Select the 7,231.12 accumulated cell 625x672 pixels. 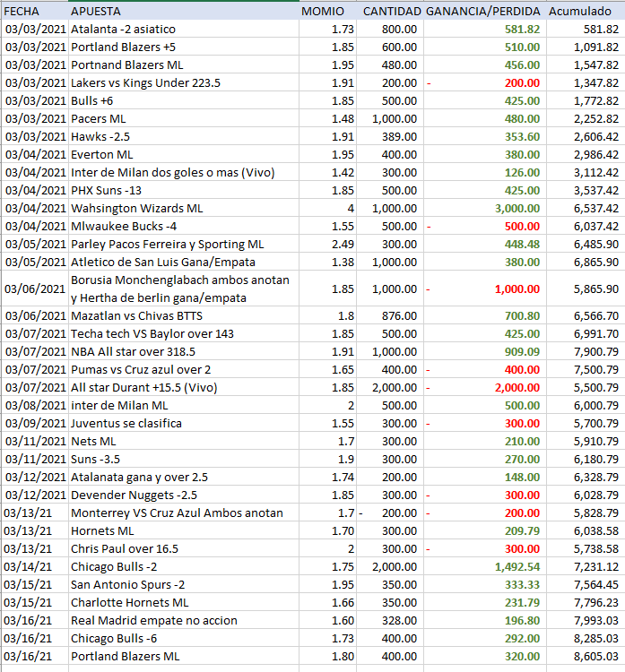point(586,566)
